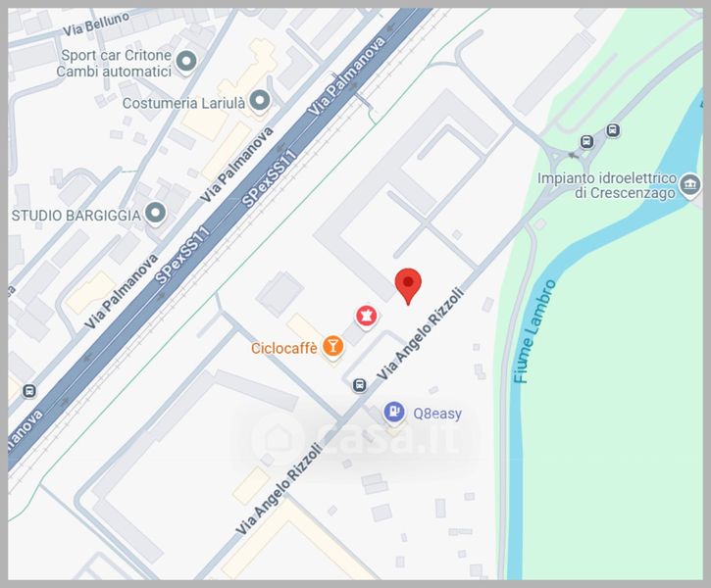Click the Fiume Lambro river label

click(x=534, y=331)
